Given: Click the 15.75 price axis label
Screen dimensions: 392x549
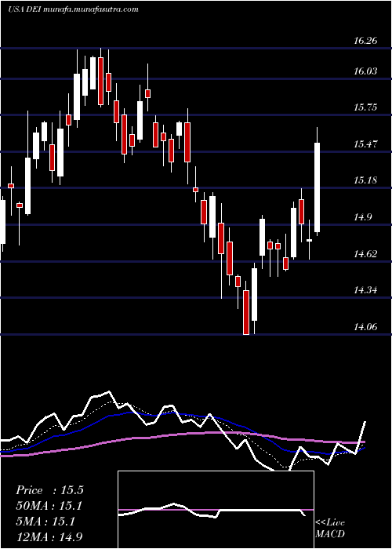Looking at the screenshot, I should click(365, 107).
